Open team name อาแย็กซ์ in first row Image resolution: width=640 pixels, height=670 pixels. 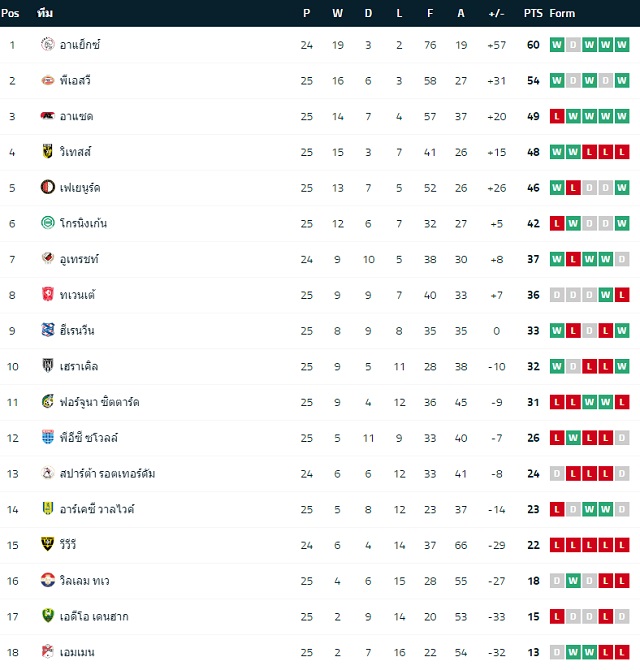[80, 45]
